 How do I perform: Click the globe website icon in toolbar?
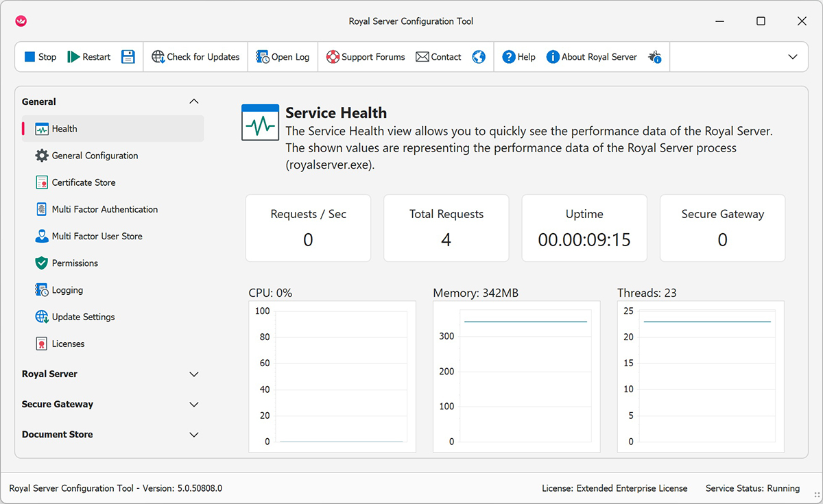(479, 57)
